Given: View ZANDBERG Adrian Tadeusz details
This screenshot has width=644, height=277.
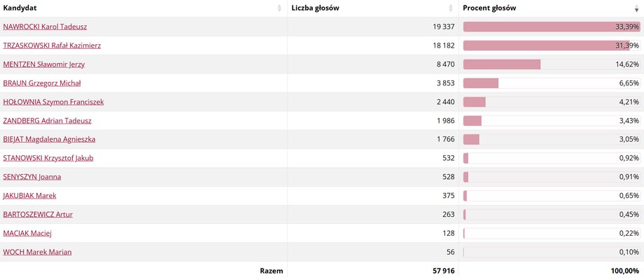Looking at the screenshot, I should [x=47, y=121].
